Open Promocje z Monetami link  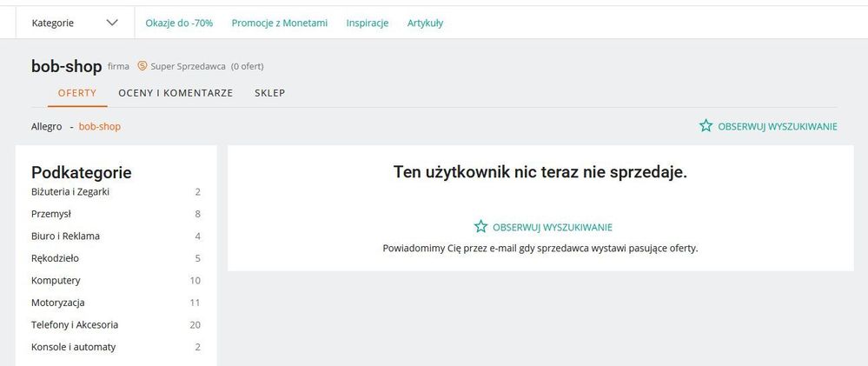click(x=280, y=23)
